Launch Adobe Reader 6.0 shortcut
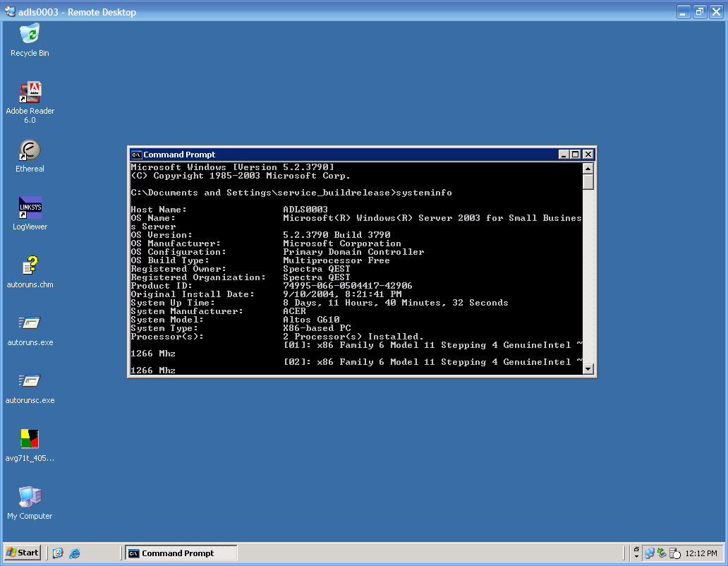This screenshot has height=566, width=728. pos(30,92)
